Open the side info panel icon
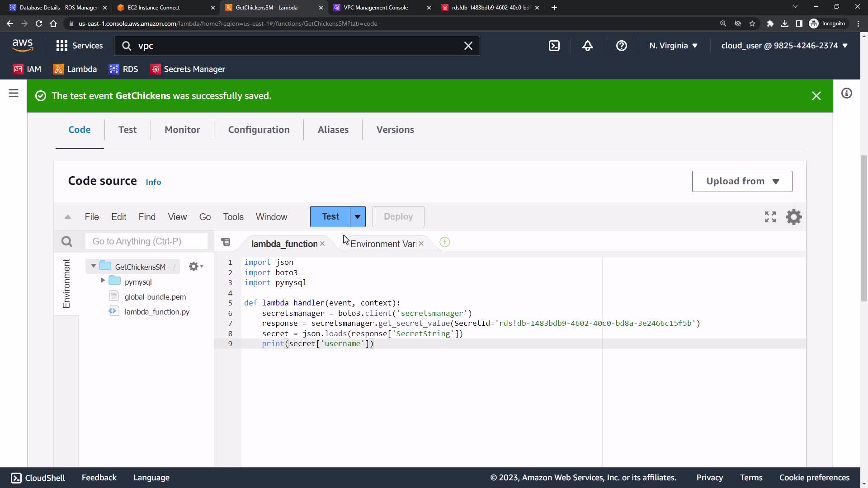Screen dimensions: 868x488 click(846, 94)
